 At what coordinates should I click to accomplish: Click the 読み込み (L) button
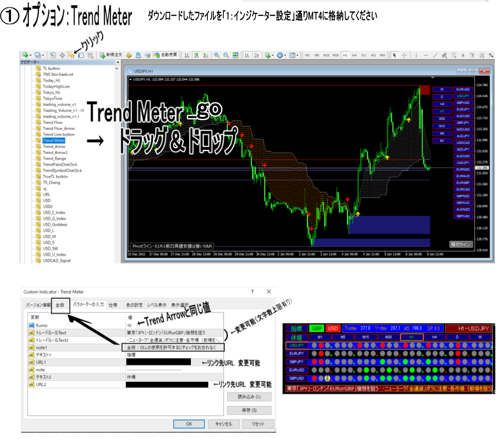tap(249, 397)
